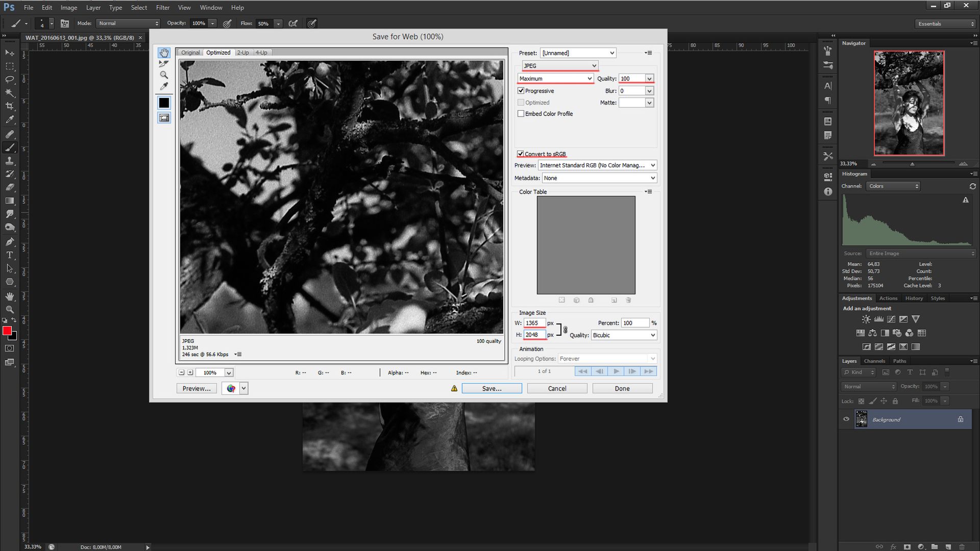
Task: Click the link width-height constraint icon
Action: (x=565, y=330)
